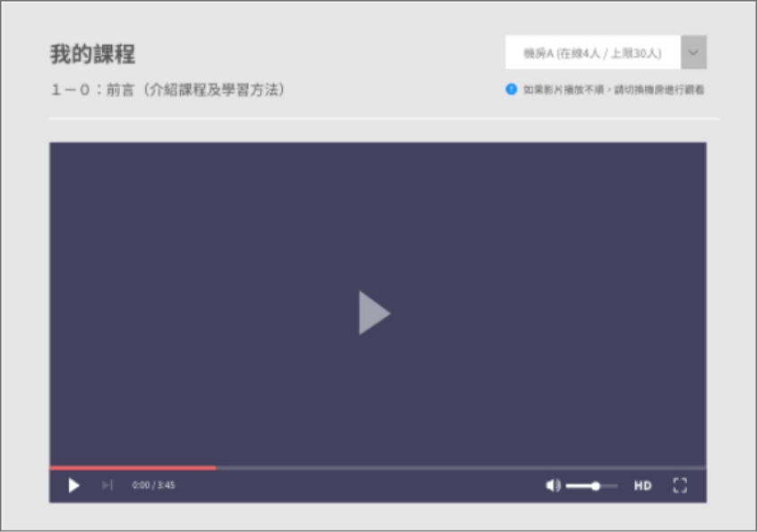Click the red played portion of progress bar
Viewport: 757px width, 532px height.
[x=133, y=468]
